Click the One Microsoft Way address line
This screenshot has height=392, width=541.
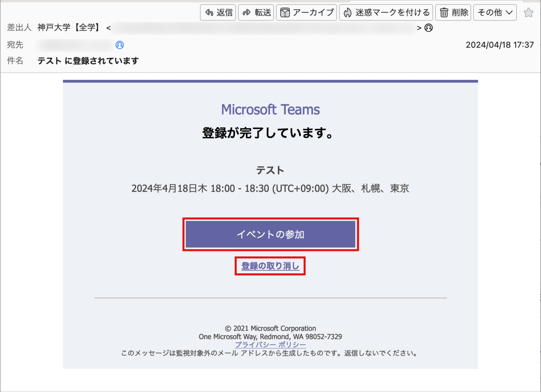coord(270,336)
